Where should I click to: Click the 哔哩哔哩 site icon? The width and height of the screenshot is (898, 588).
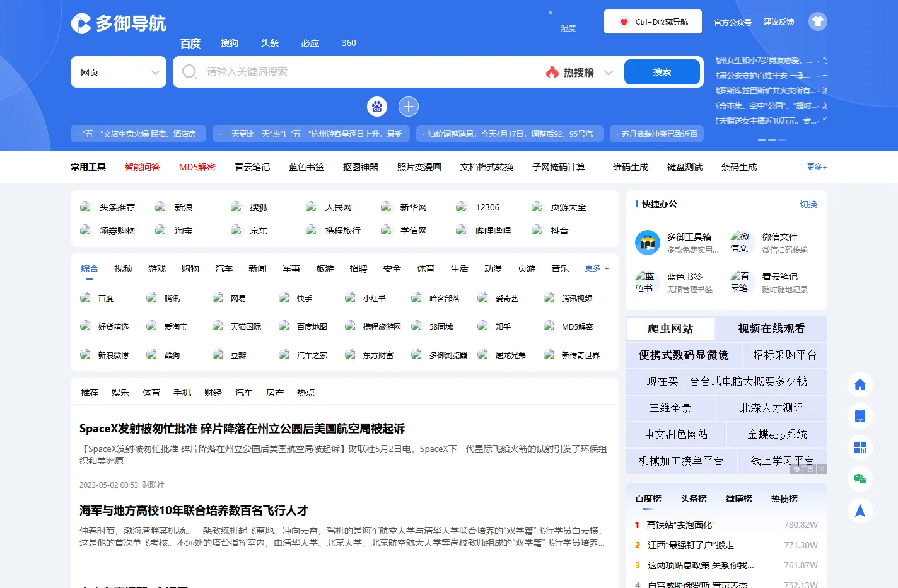coord(462,230)
